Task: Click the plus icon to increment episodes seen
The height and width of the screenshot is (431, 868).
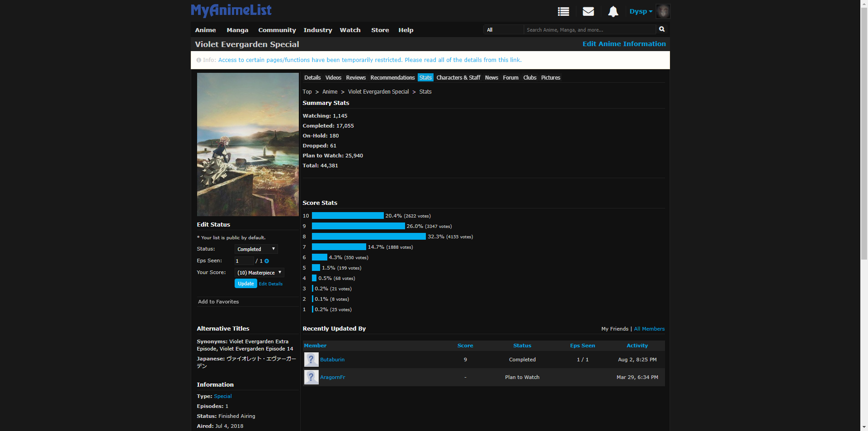Action: click(267, 261)
